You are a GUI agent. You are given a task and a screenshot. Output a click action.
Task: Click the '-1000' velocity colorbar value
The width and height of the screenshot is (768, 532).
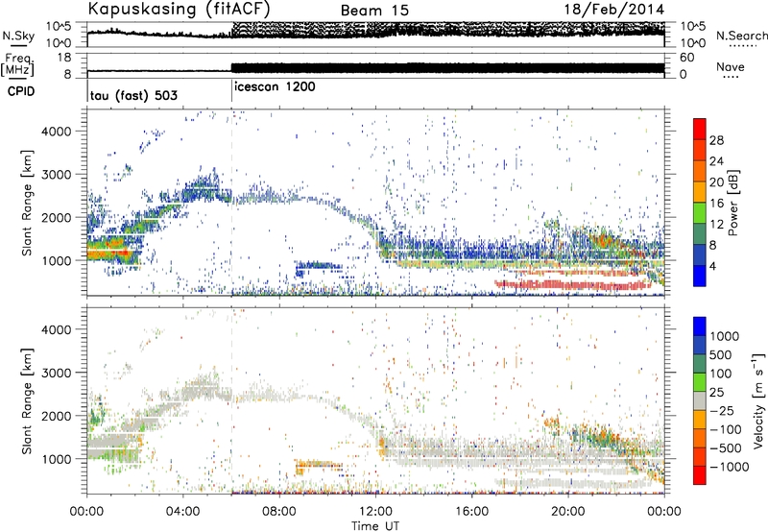pos(729,467)
